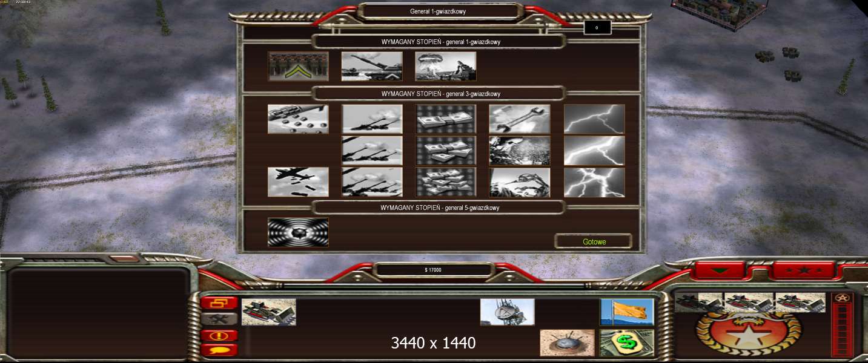Select the middle lightning Frenzy power
868x363 pixels.
pyautogui.click(x=594, y=151)
